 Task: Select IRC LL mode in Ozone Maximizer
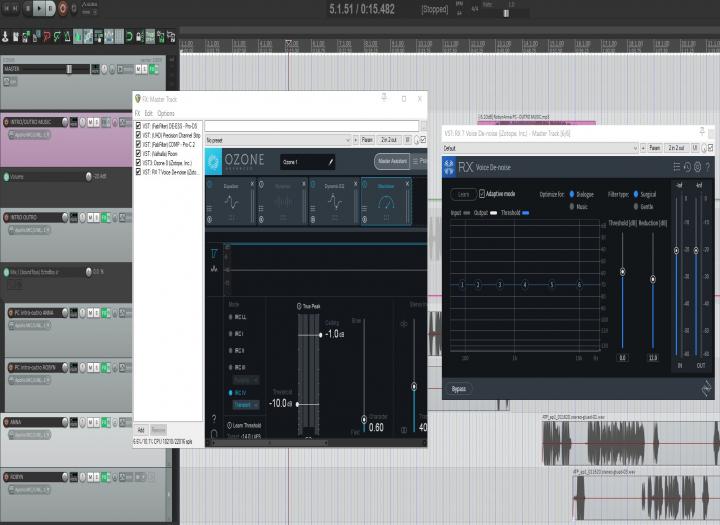click(x=231, y=317)
